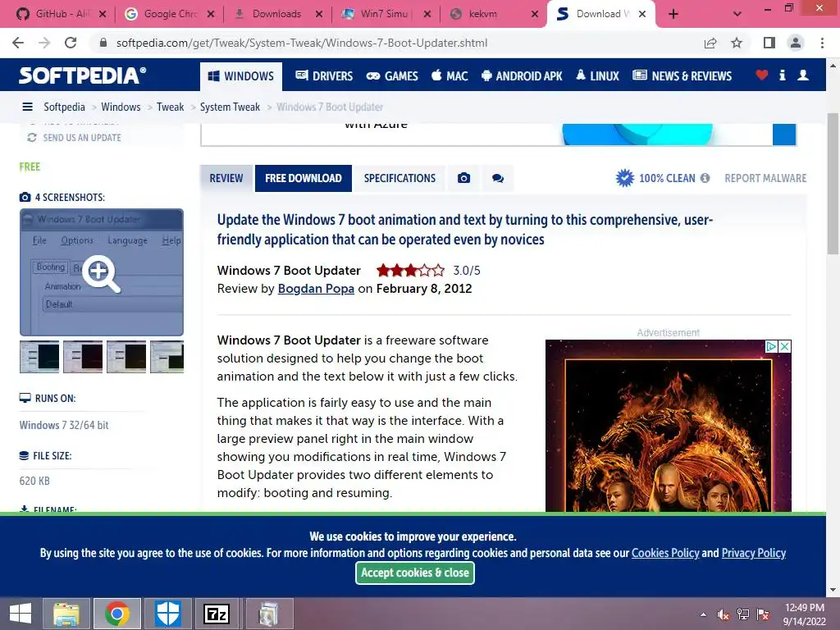Click the star rating widget
The image size is (840, 630).
410,271
